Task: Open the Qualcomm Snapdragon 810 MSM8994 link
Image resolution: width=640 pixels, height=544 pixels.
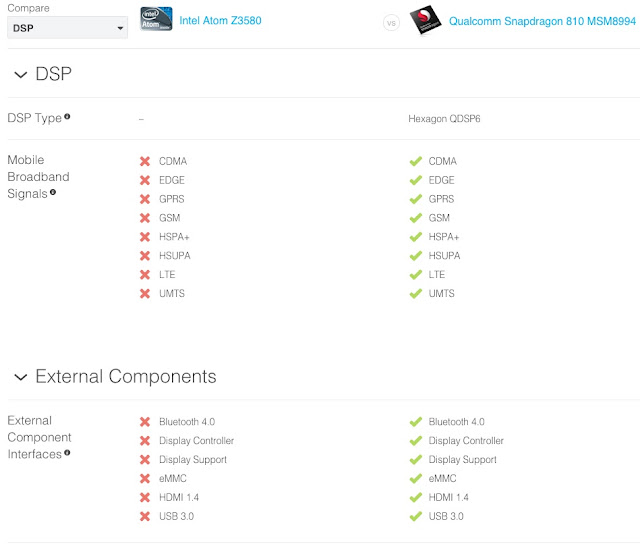Action: pos(542,21)
